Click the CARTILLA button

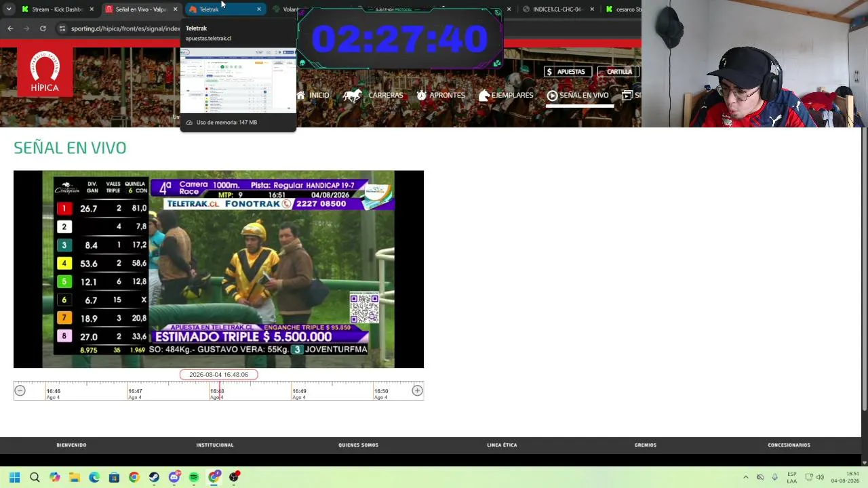point(618,71)
